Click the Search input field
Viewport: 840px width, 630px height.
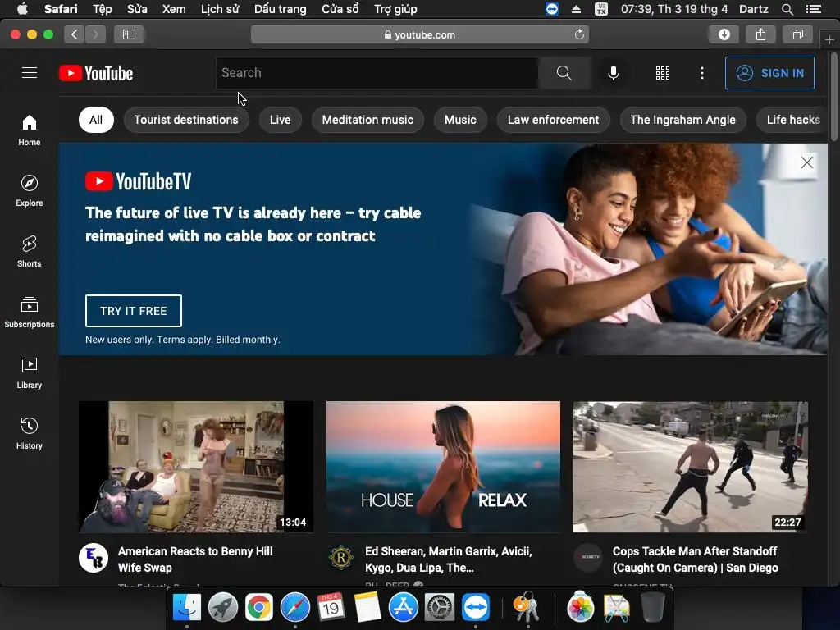(377, 73)
